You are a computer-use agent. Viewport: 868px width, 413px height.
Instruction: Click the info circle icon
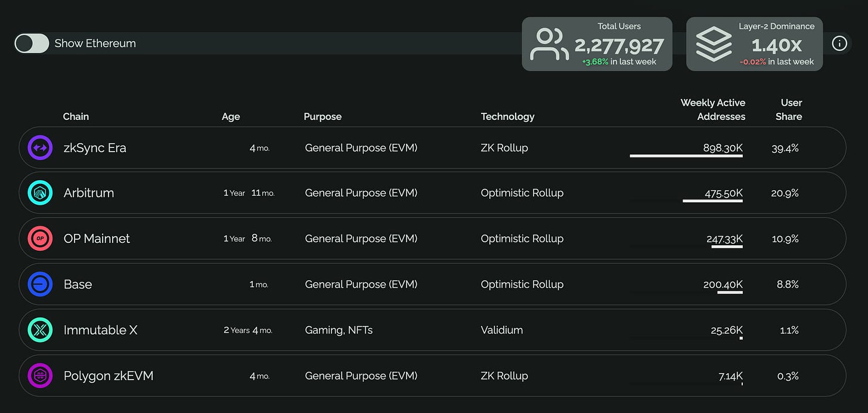(839, 44)
